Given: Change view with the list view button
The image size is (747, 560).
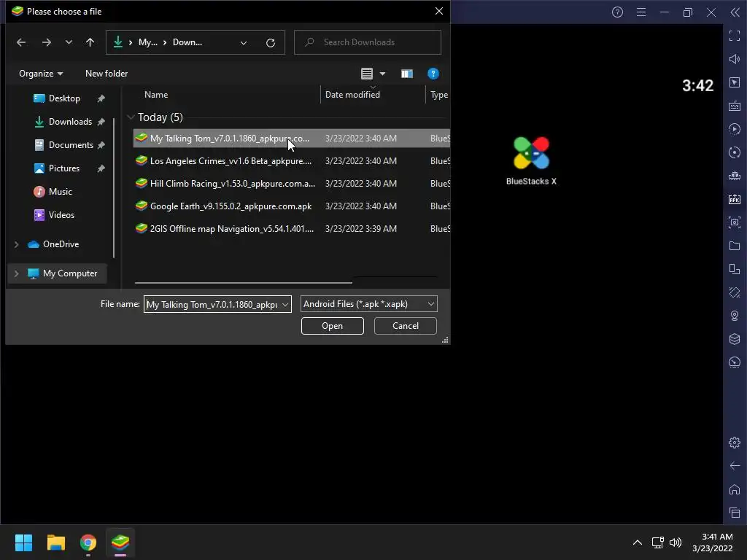Looking at the screenshot, I should [x=367, y=74].
